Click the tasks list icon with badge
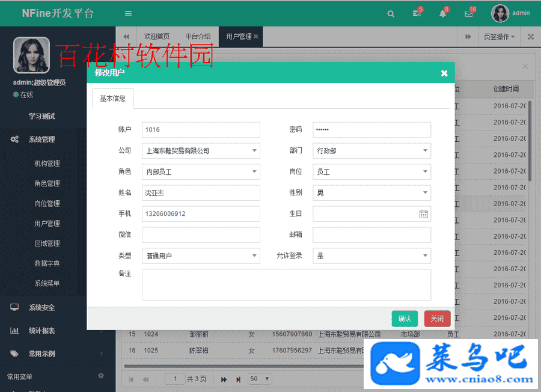The image size is (541, 392). [x=417, y=14]
